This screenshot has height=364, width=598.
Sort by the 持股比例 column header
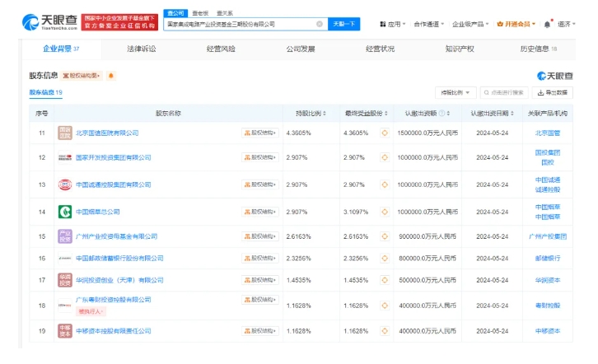(311, 113)
